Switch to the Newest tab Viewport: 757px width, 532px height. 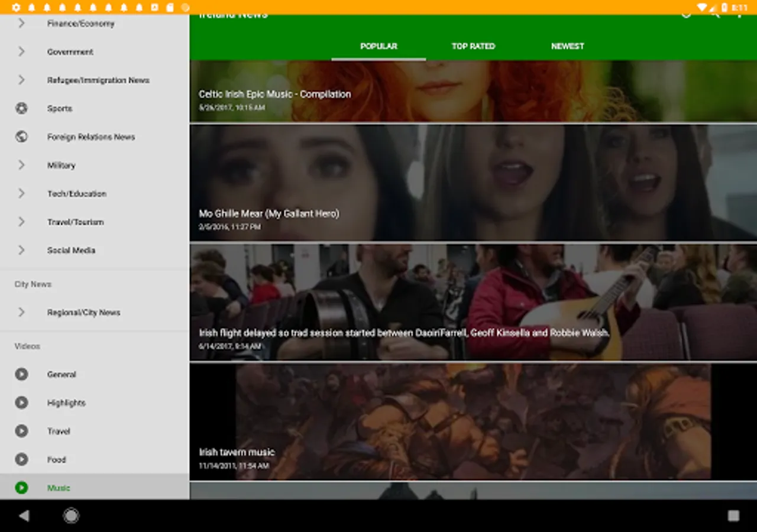pyautogui.click(x=567, y=46)
